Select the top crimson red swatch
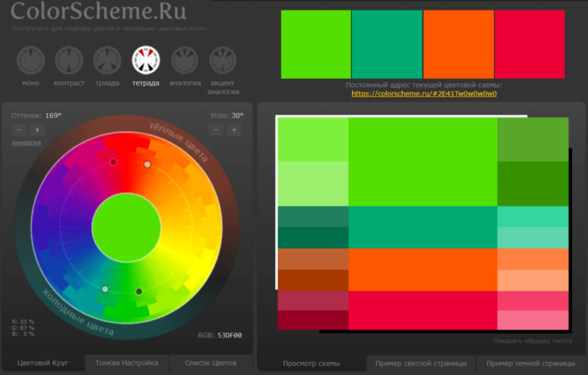 pyautogui.click(x=530, y=44)
